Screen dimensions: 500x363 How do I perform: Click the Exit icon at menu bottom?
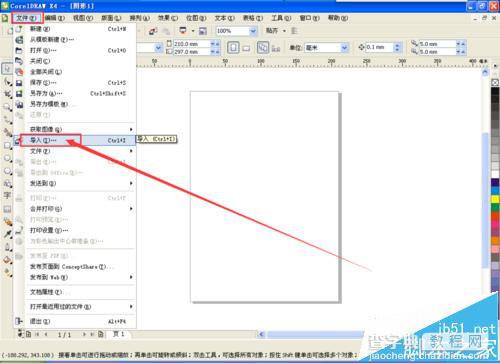pos(19,321)
